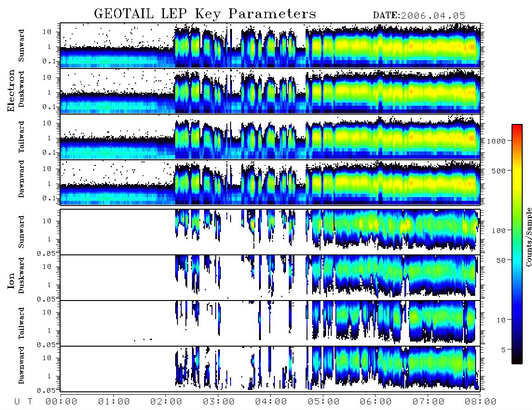Click the "Counts/Sample" color bar caption
Screen dimensions: 532x410
(528, 237)
